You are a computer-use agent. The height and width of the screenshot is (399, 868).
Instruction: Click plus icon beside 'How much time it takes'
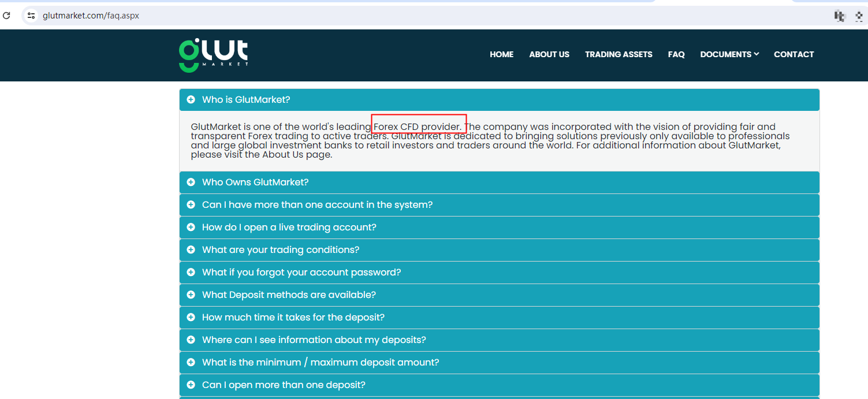tap(191, 318)
